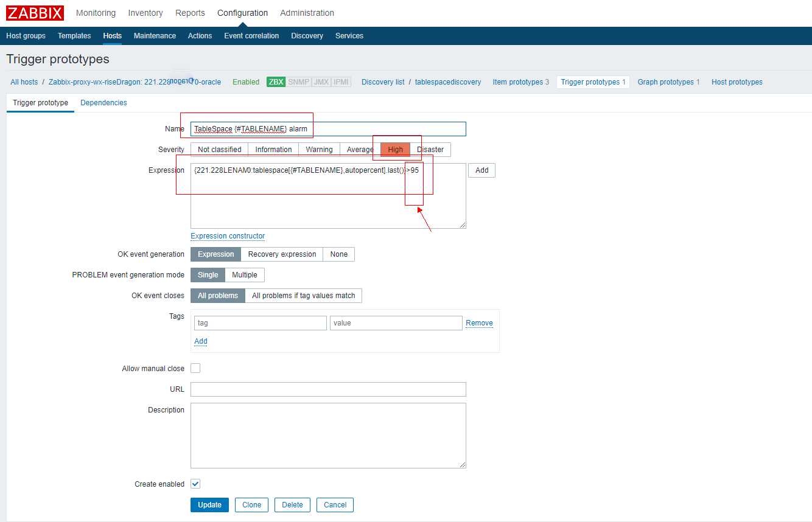Viewport: 812px width, 522px height.
Task: Set PROBLEM event mode to Single
Action: (208, 275)
